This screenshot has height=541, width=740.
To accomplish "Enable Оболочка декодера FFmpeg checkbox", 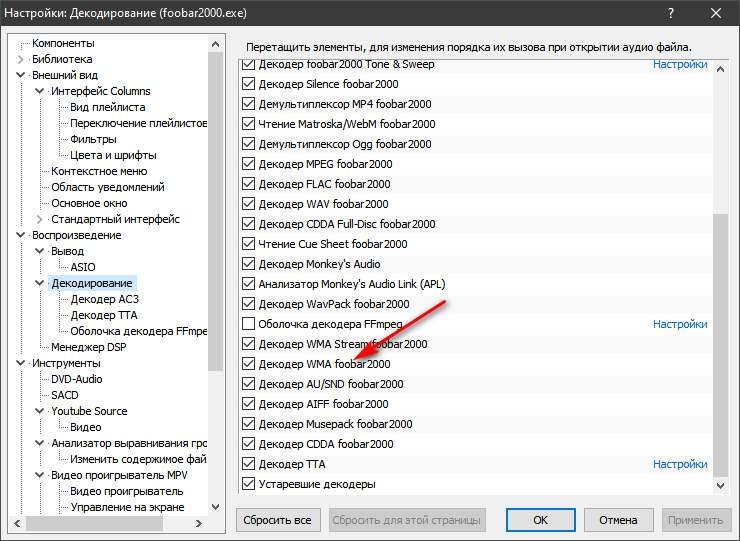I will coord(249,324).
